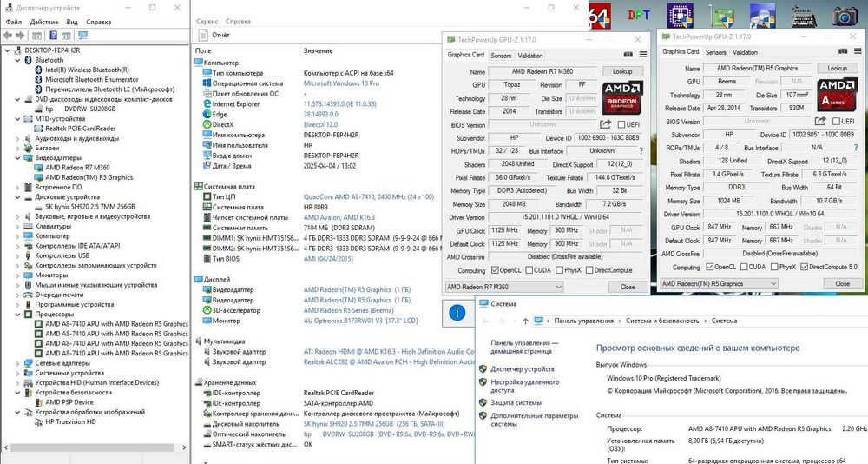Toggle OpenCL checkbox in R7 M360 GPU-Z
Screen dimensions: 868x464
coord(495,270)
